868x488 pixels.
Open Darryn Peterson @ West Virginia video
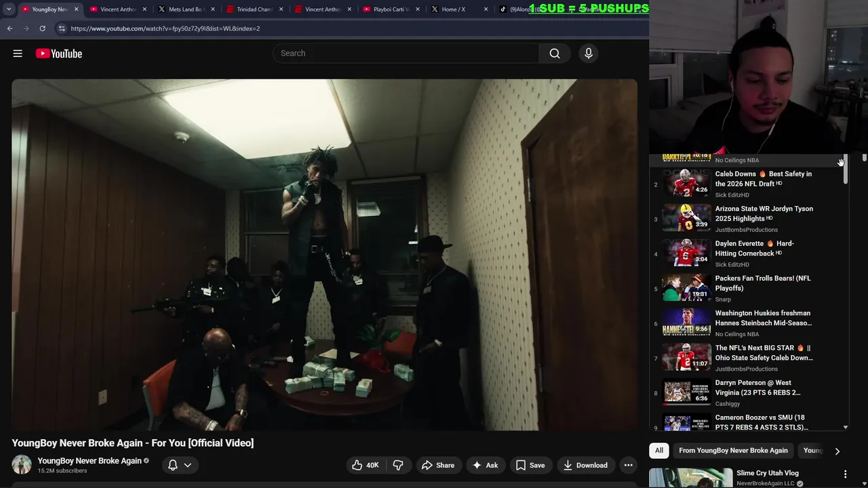coord(749,392)
